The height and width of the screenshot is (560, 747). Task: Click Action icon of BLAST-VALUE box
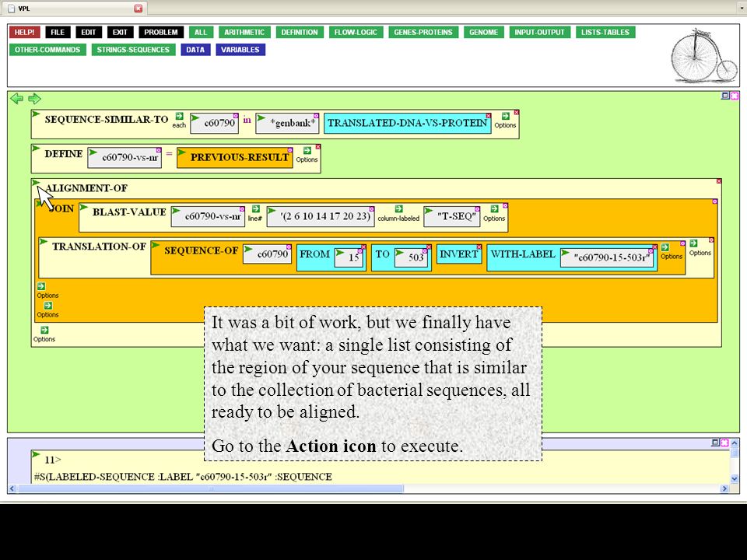click(84, 207)
